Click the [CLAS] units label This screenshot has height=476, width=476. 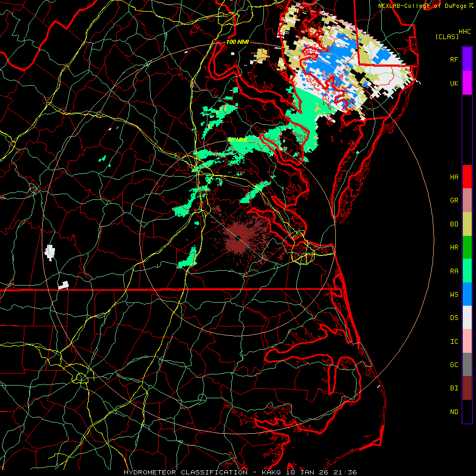(447, 36)
